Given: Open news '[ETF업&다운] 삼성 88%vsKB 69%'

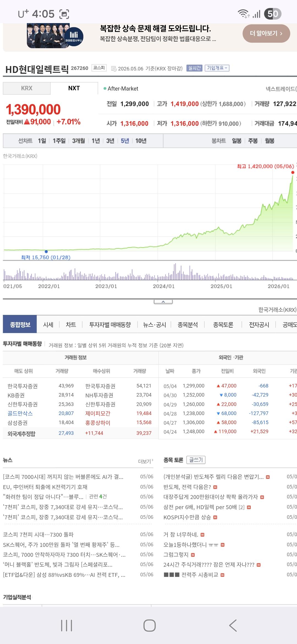Looking at the screenshot, I should tap(64, 575).
